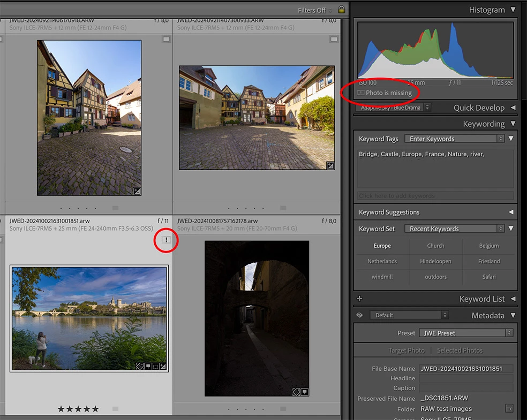
Task: Add the Netherlands keyword from the set
Action: click(382, 261)
